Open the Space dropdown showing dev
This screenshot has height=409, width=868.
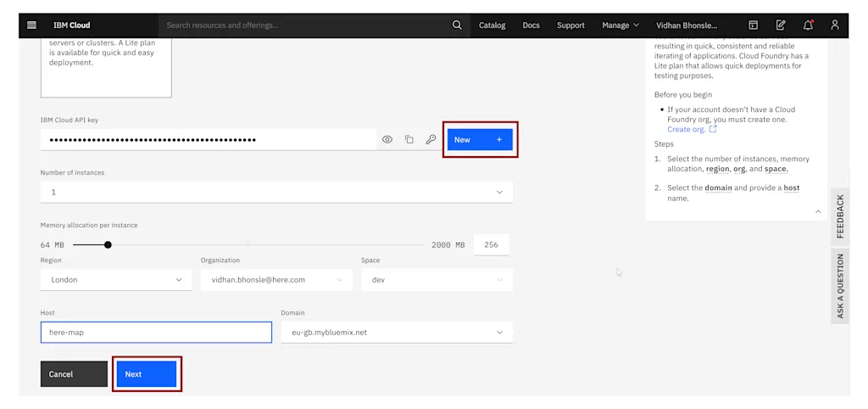(437, 280)
